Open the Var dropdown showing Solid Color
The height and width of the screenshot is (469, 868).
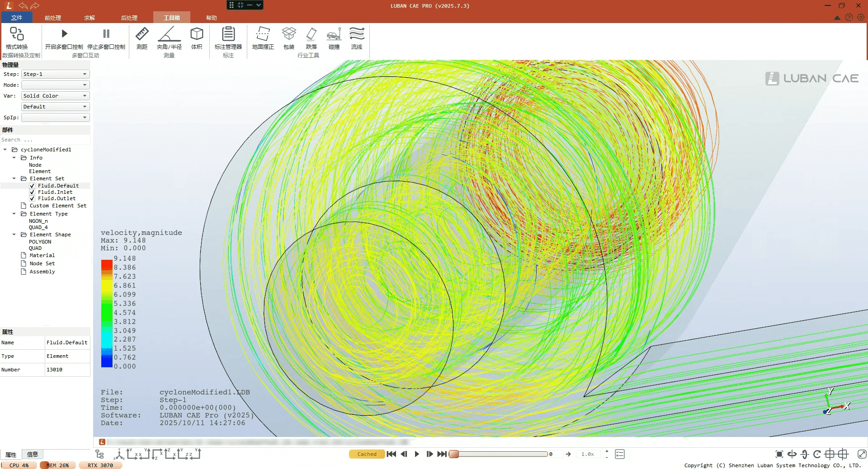click(x=55, y=96)
